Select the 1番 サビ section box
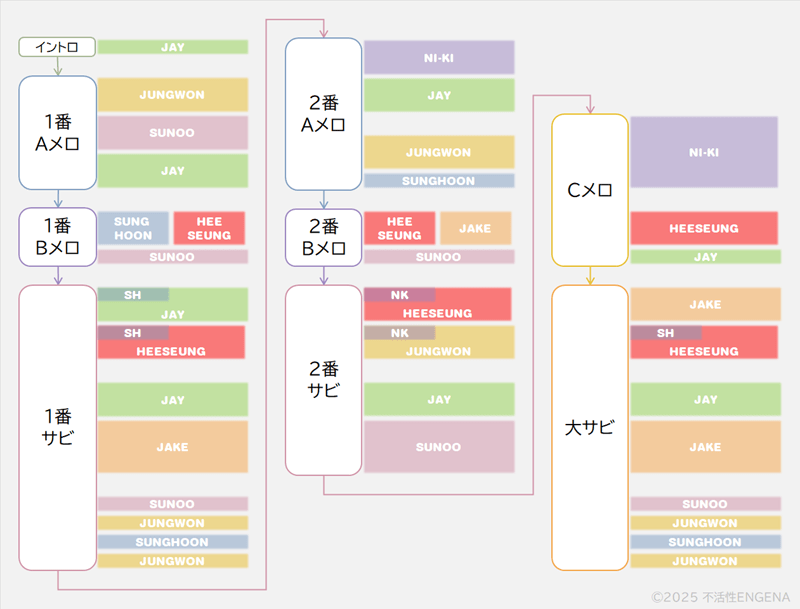800x609 pixels. (x=58, y=427)
